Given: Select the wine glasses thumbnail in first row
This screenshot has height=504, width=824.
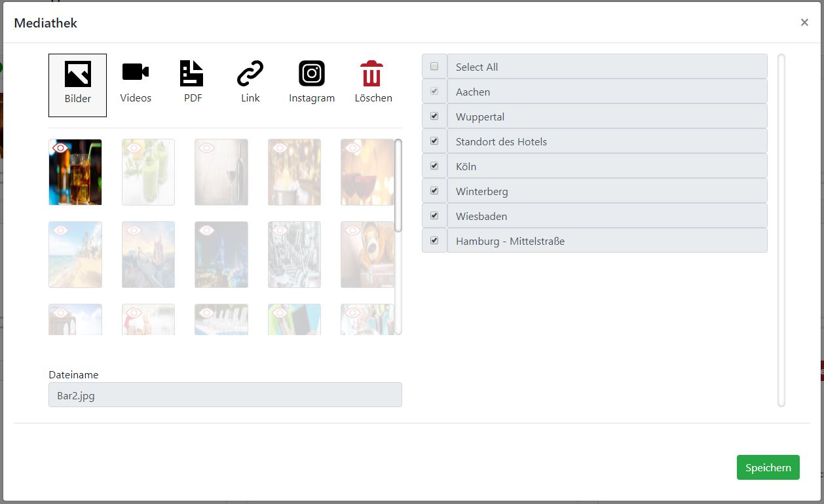Looking at the screenshot, I should click(367, 172).
